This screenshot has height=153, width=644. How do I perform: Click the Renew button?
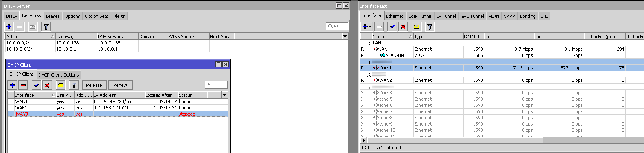[120, 85]
